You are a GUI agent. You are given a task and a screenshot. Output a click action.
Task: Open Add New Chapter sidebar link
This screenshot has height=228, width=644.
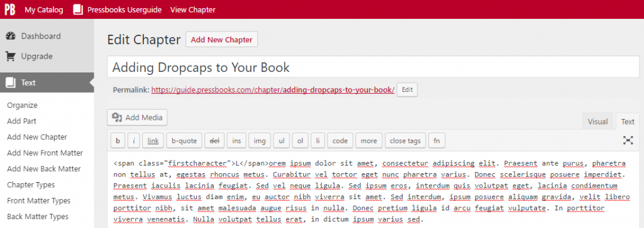[37, 137]
